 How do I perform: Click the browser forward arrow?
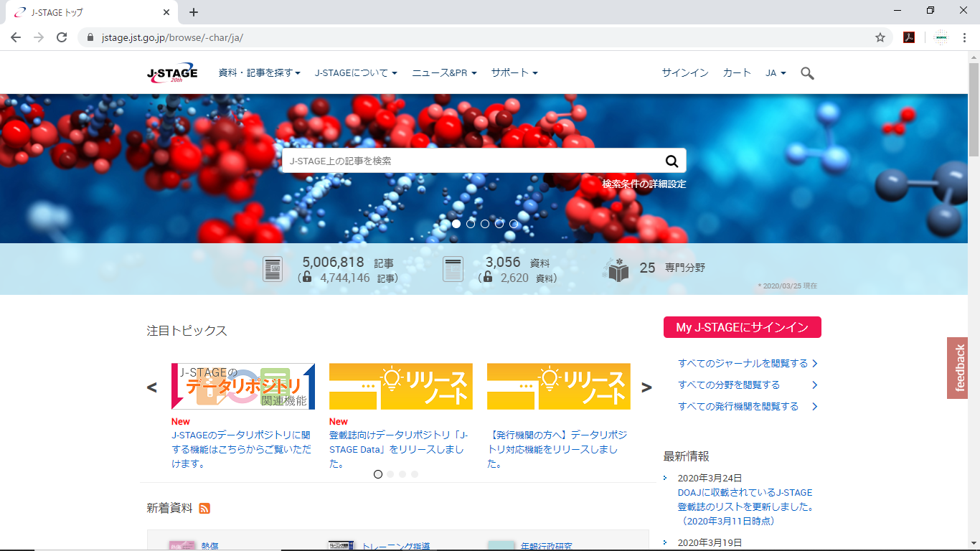[x=39, y=37]
